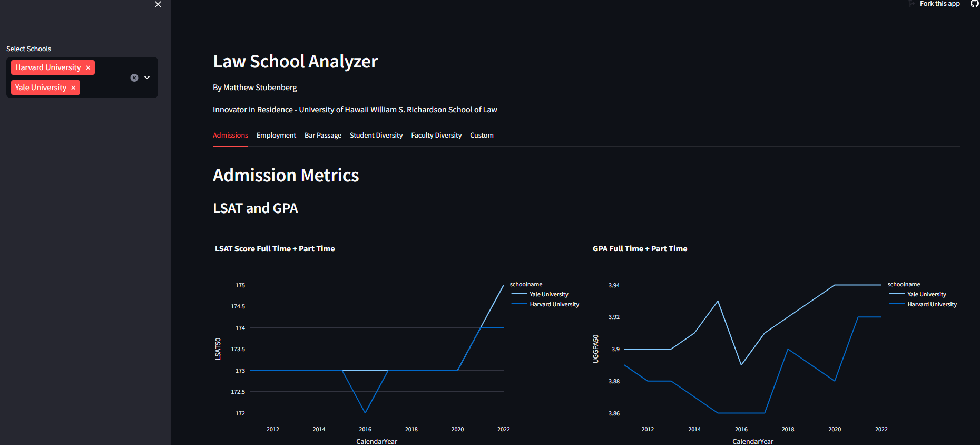The image size is (980, 445).
Task: Close the sidebar with the X icon
Action: (x=158, y=4)
